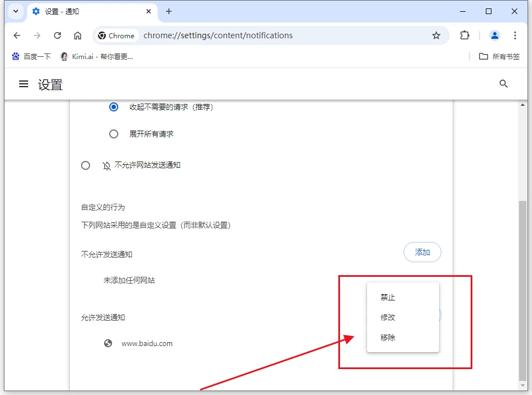Image resolution: width=532 pixels, height=395 pixels.
Task: Maximize the Chrome window
Action: (489, 11)
